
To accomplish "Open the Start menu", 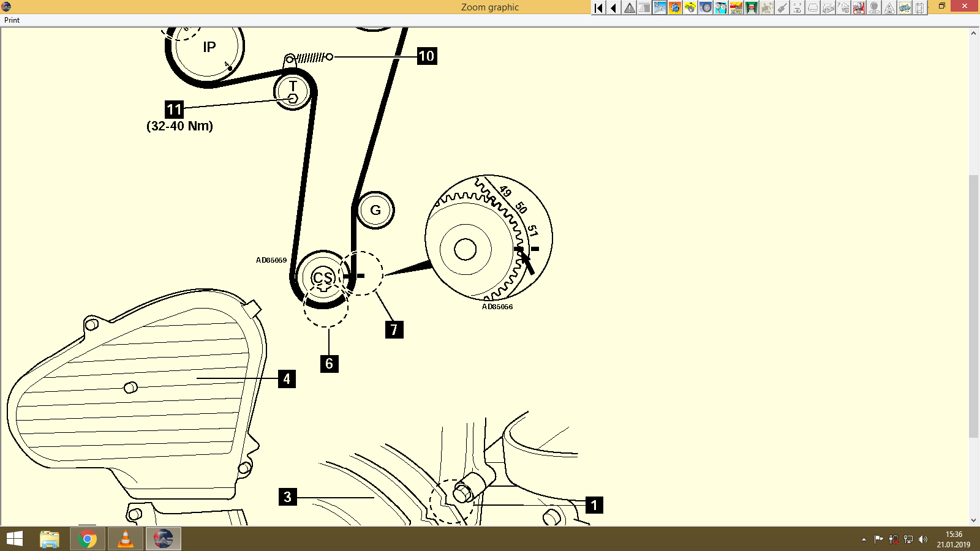I will click(13, 539).
